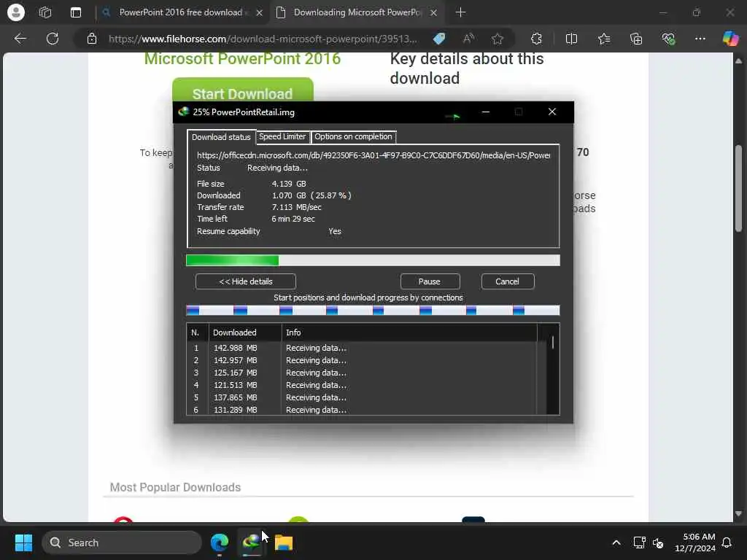Click the connections list scrollbar thumb
The height and width of the screenshot is (560, 747).
[553, 343]
